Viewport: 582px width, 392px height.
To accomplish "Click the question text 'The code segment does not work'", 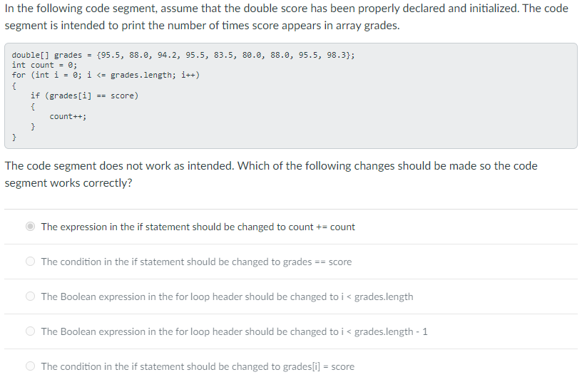I will pyautogui.click(x=271, y=175).
